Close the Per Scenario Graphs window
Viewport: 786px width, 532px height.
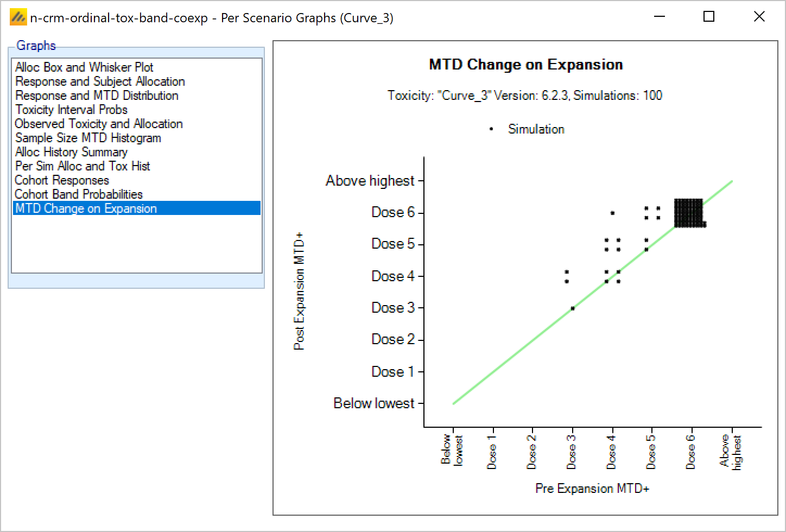coord(759,17)
